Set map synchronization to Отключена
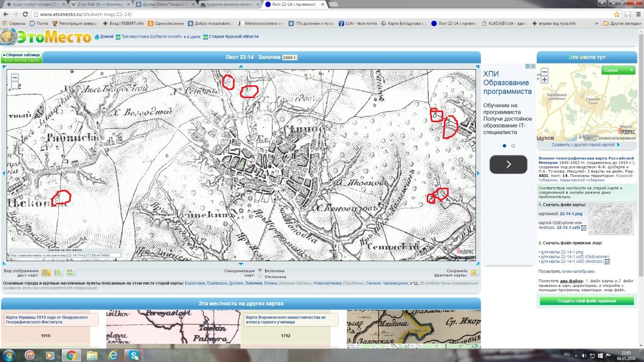Viewport: 644px width, 362px height. point(260,277)
